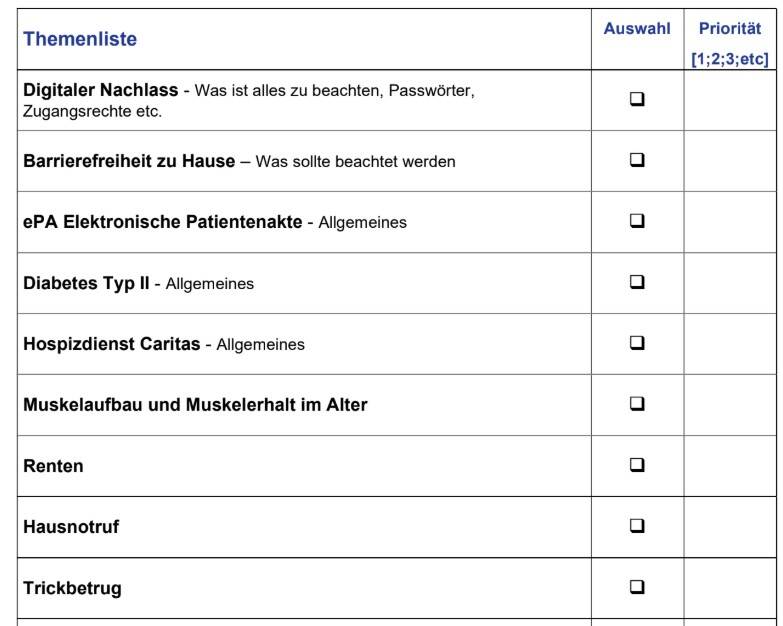Viewport: 783px width, 626px height.
Task: Tick the Hospizdienst Caritas checkbox
Action: click(x=637, y=343)
